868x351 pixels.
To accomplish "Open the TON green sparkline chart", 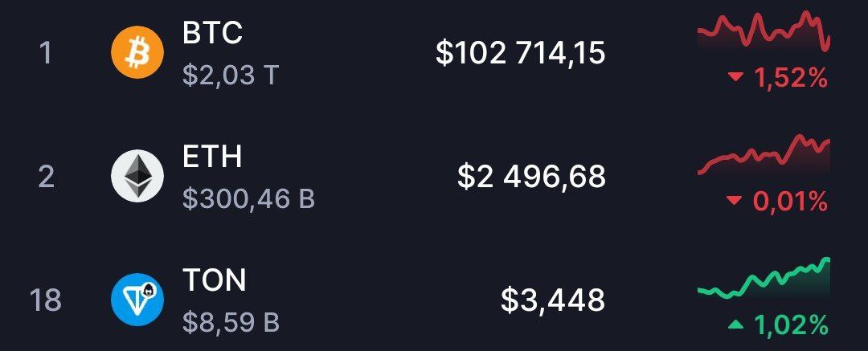I will pyautogui.click(x=764, y=279).
